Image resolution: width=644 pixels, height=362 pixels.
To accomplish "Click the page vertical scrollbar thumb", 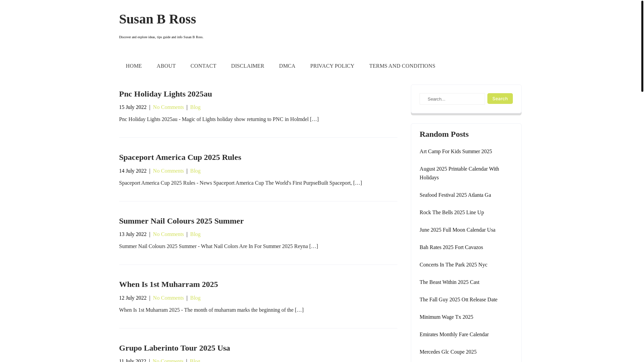I will point(642,46).
